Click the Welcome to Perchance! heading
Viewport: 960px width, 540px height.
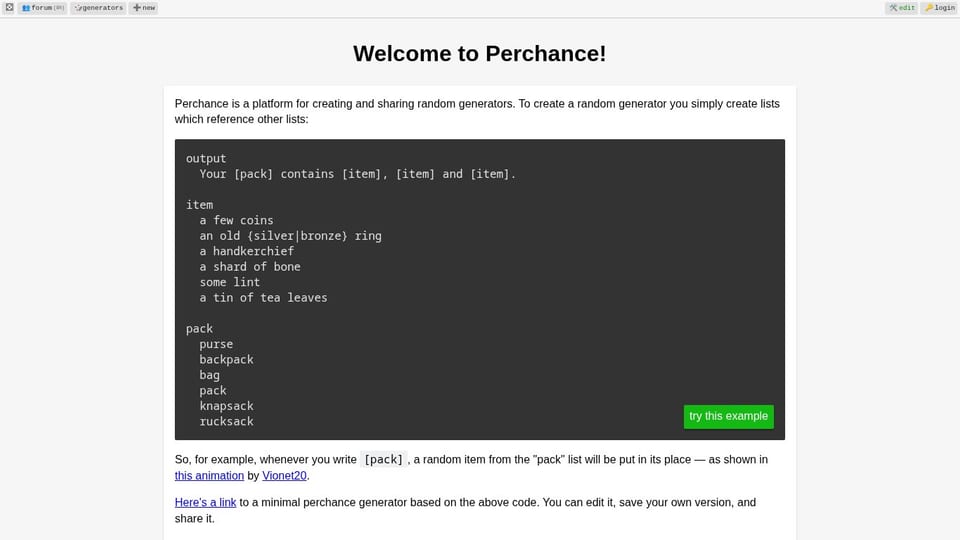coord(479,53)
